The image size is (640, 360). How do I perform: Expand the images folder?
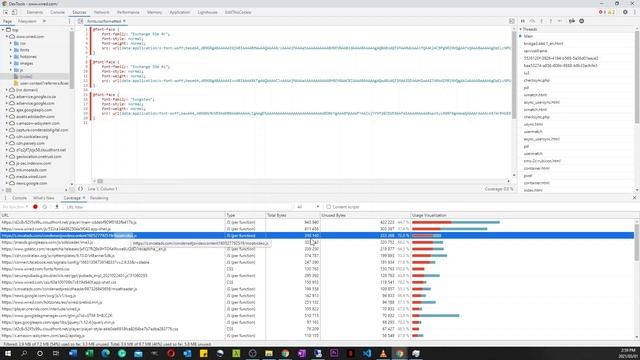click(x=11, y=63)
